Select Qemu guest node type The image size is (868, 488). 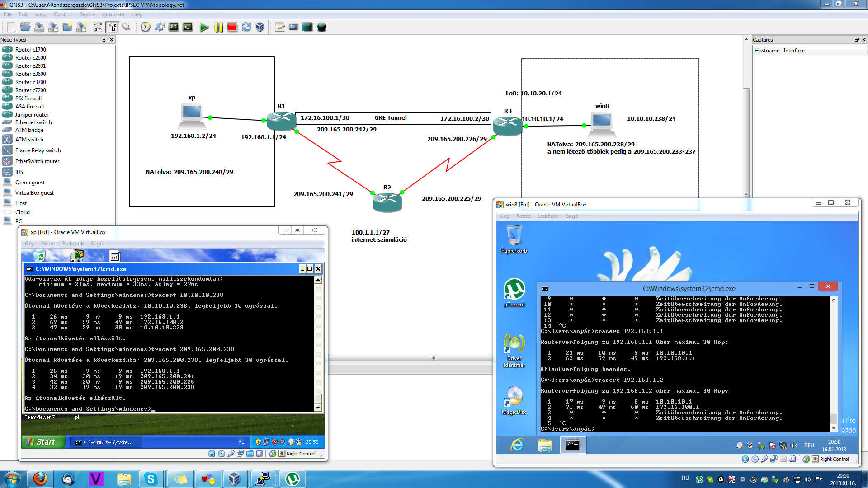click(x=30, y=183)
